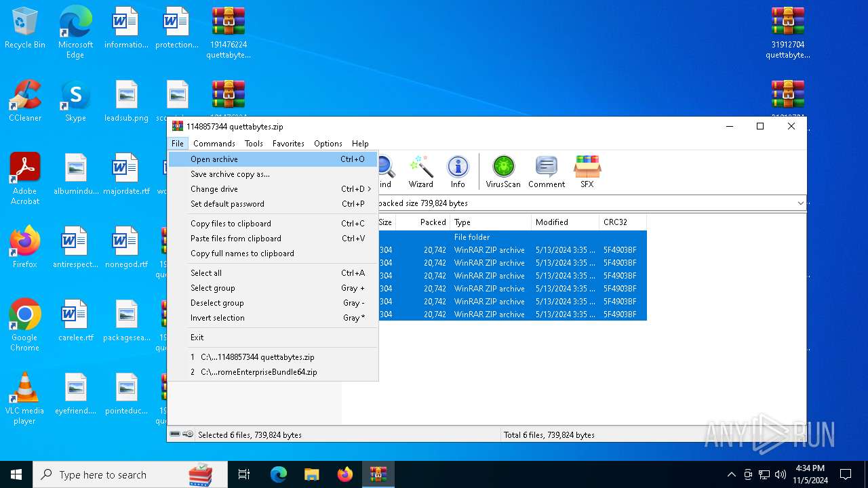868x488 pixels.
Task: Click the Windows search box
Action: pos(130,474)
